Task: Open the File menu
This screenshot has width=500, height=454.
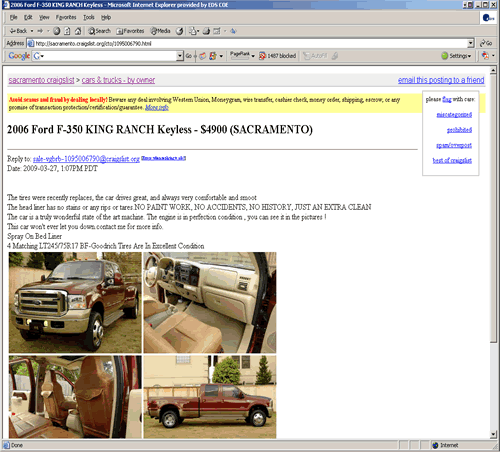Action: tap(13, 17)
